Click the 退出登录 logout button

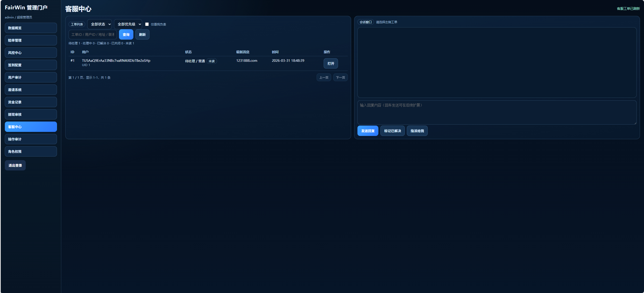coord(15,165)
